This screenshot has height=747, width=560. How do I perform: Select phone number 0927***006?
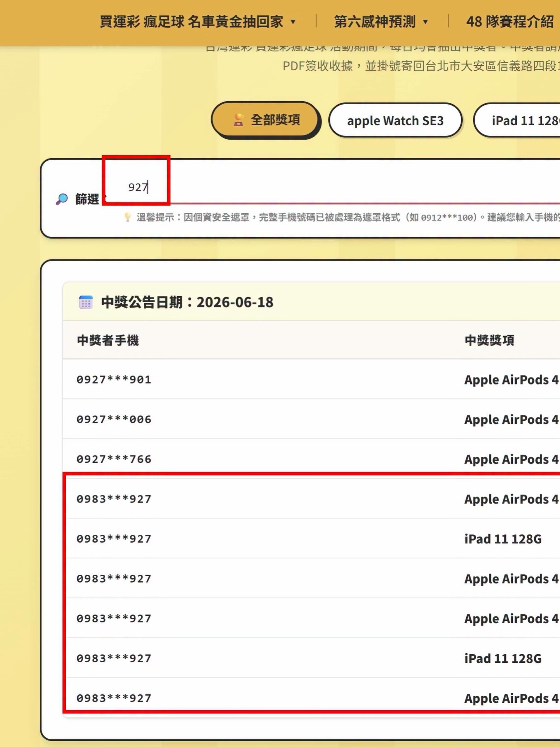coord(114,420)
